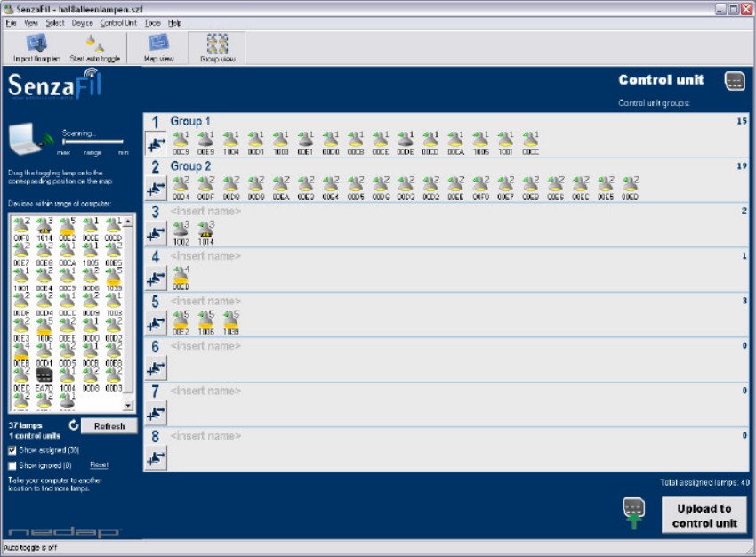Viewport: 756px width, 557px height.
Task: Click the Refresh button
Action: point(109,426)
